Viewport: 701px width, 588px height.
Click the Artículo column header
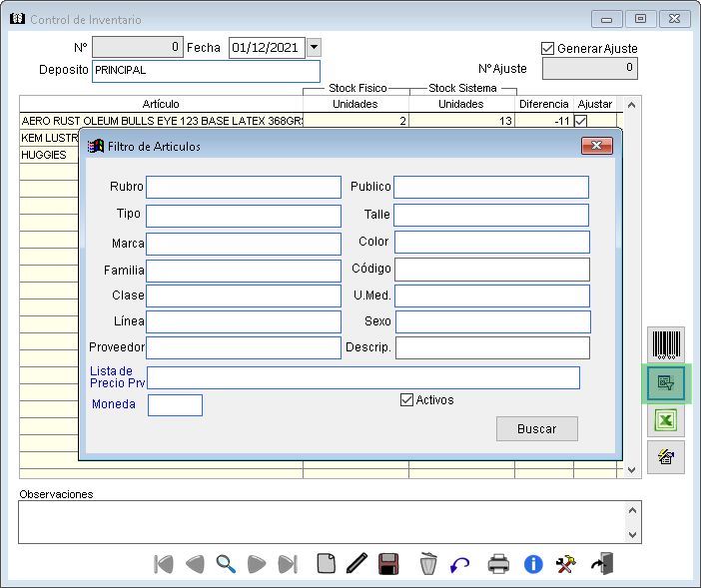click(161, 104)
